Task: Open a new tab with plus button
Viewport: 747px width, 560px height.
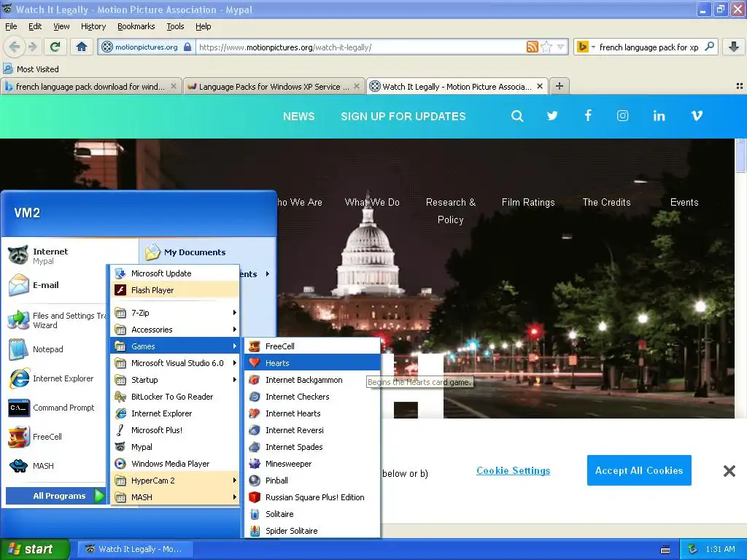Action: pos(560,86)
